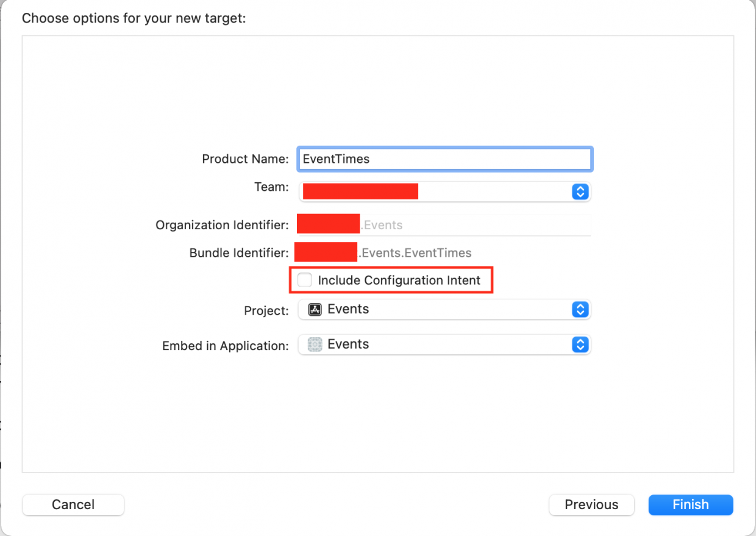The height and width of the screenshot is (536, 756).
Task: Focus the Product Name text field
Action: click(444, 159)
